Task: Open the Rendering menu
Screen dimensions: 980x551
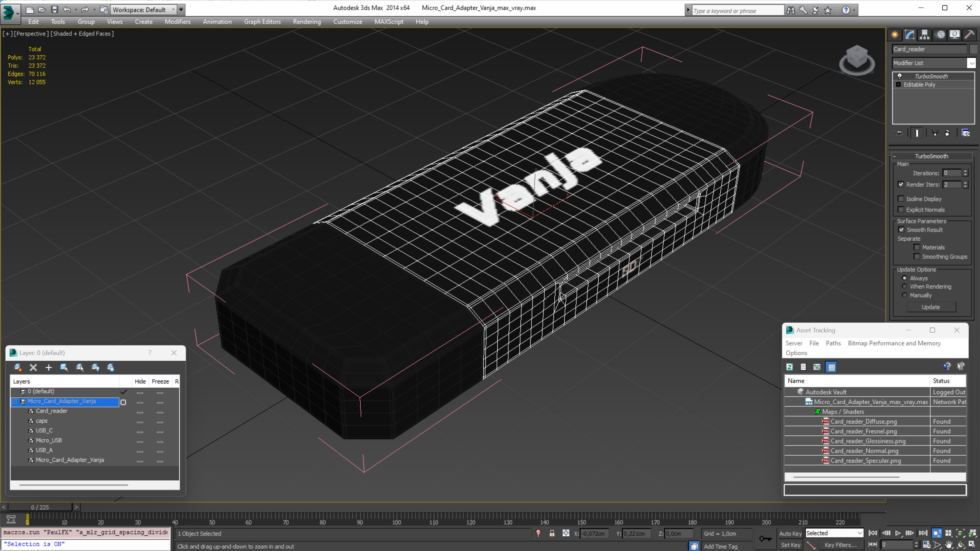Action: click(307, 22)
